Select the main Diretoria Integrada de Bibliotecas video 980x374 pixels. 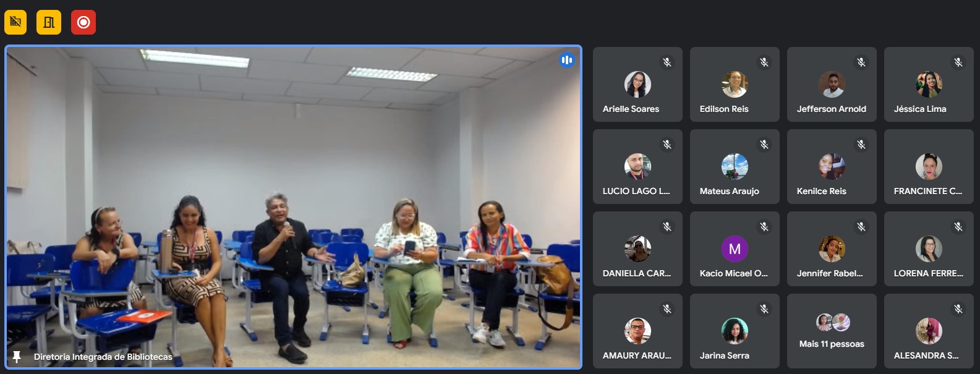pos(293,207)
